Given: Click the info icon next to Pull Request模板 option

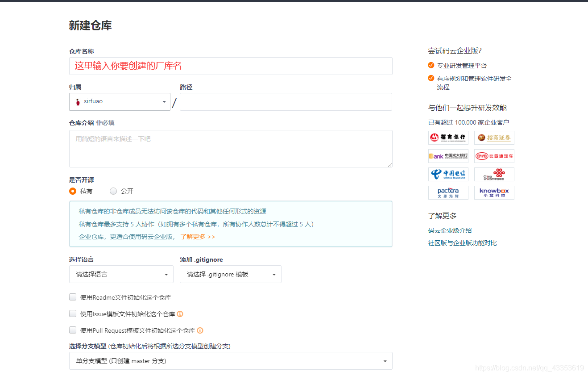Looking at the screenshot, I should [200, 330].
